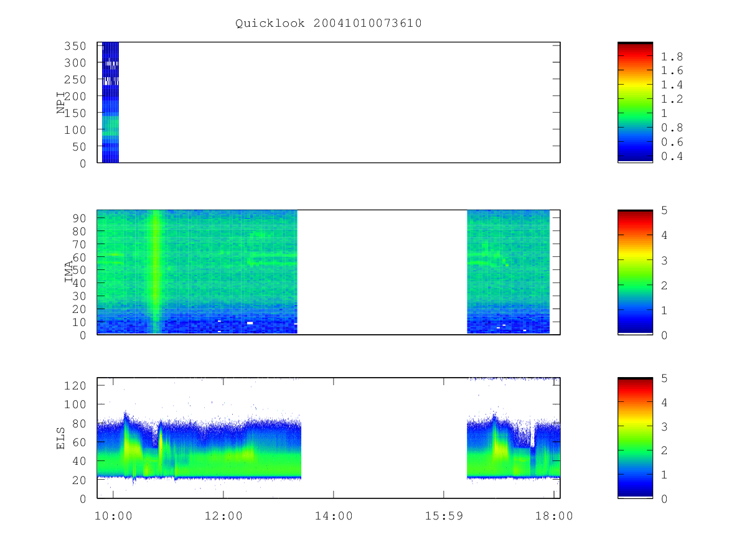
Task: Click the NPI axis label
Action: point(61,103)
